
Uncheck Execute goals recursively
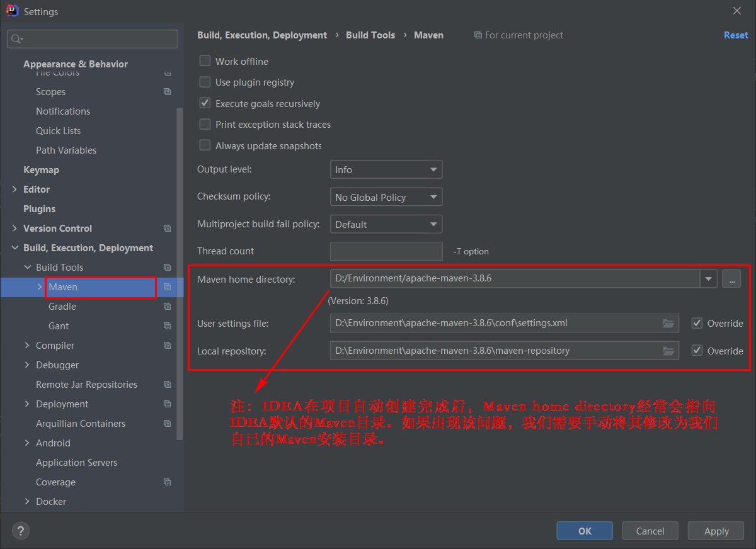pos(205,103)
